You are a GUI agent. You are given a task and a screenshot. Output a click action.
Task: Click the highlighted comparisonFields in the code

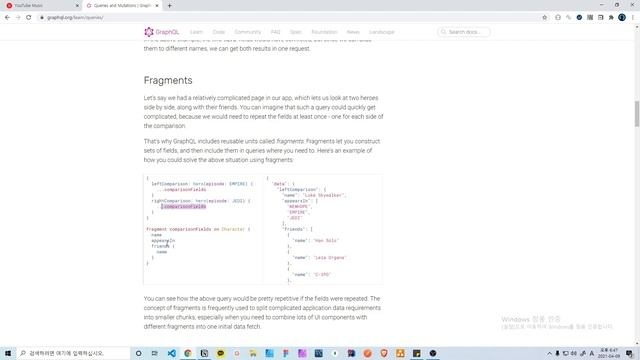pyautogui.click(x=183, y=207)
